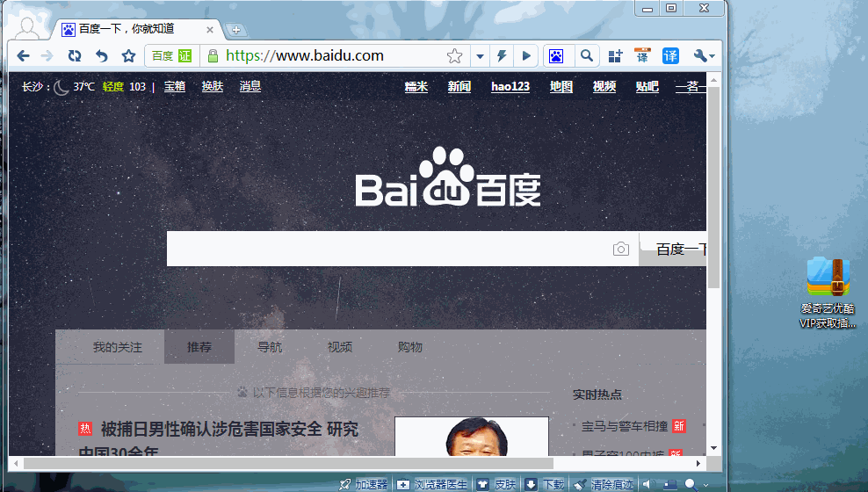Open the hao123 link
The image size is (868, 492).
[x=510, y=86]
